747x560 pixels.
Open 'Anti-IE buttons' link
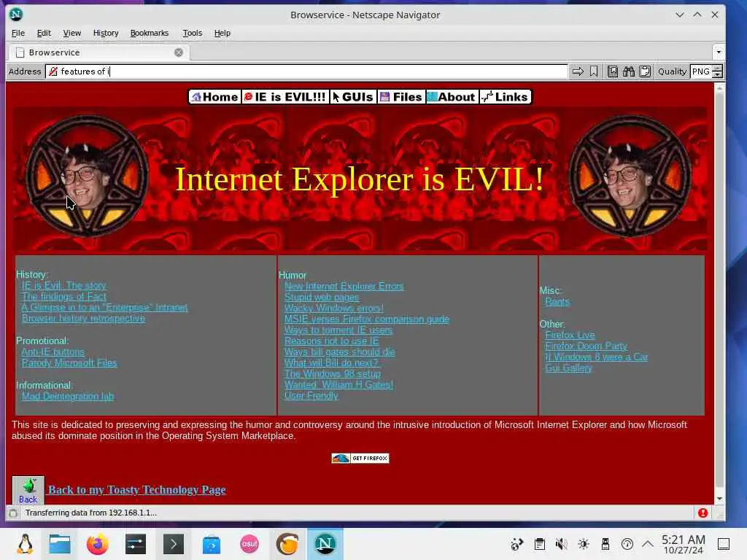tap(53, 352)
